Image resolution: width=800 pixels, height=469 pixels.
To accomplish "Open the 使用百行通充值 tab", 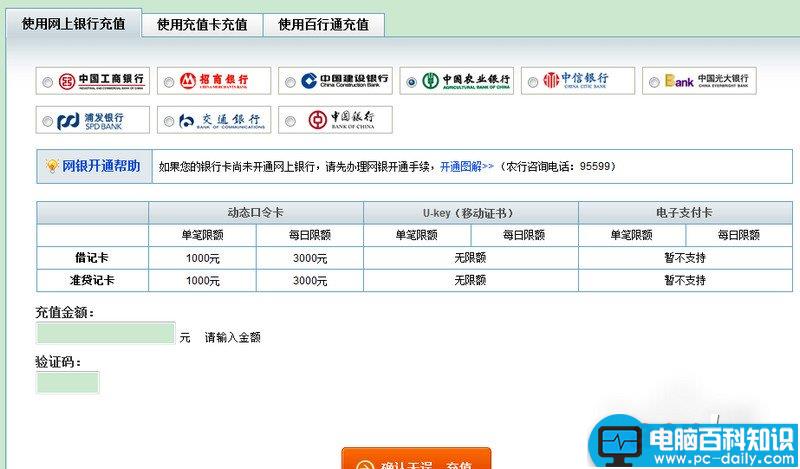I will 323,24.
